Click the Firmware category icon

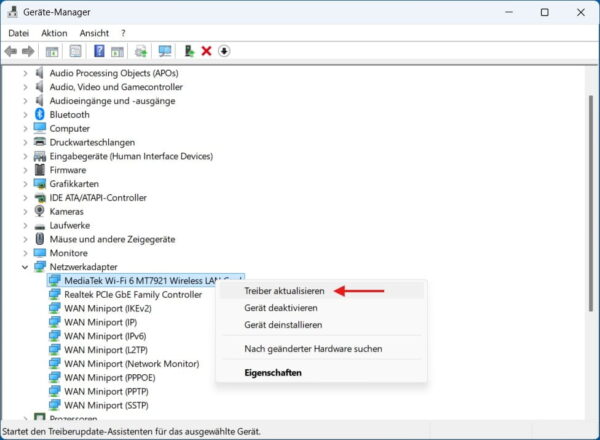coord(39,169)
